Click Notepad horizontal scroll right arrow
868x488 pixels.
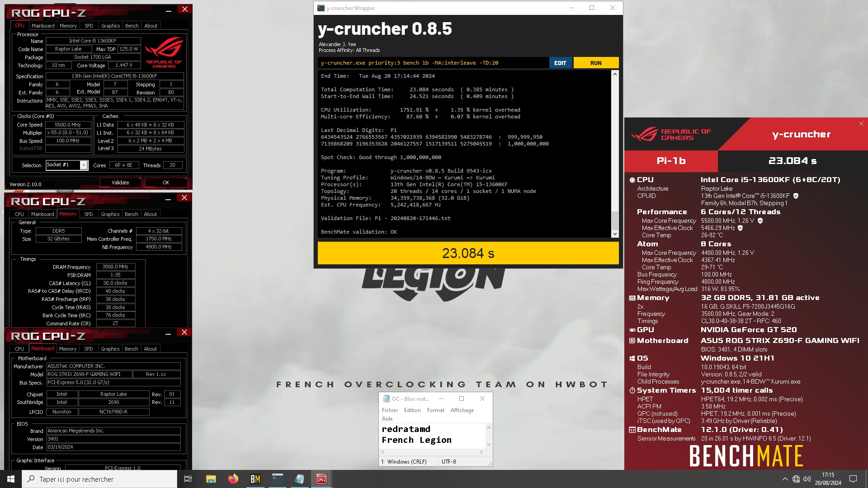[481, 452]
